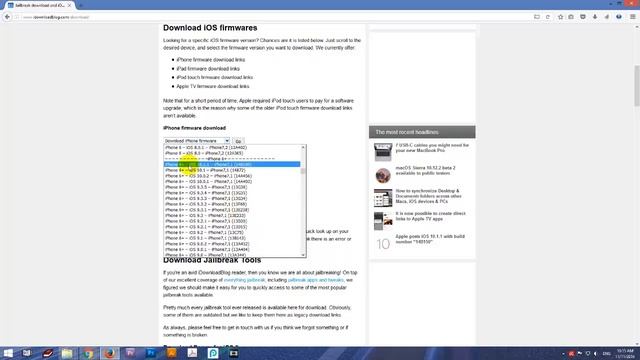
Task: Open a new tab with the plus button
Action: [x=80, y=5]
